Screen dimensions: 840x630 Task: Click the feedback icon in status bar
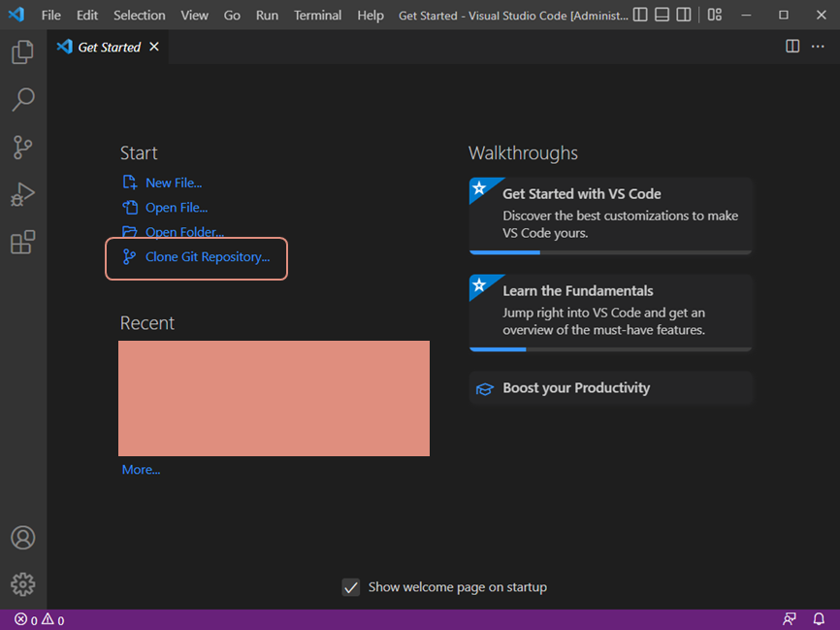[x=790, y=619]
